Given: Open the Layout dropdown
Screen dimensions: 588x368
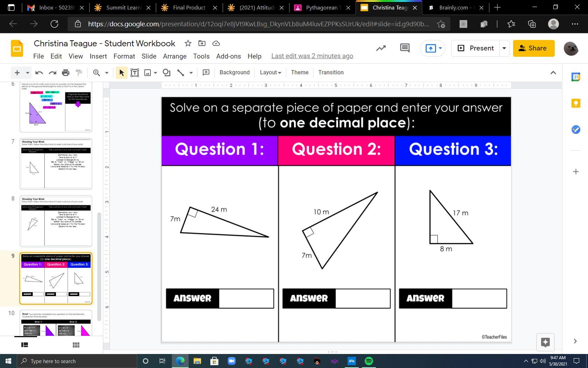Looking at the screenshot, I should point(270,73).
